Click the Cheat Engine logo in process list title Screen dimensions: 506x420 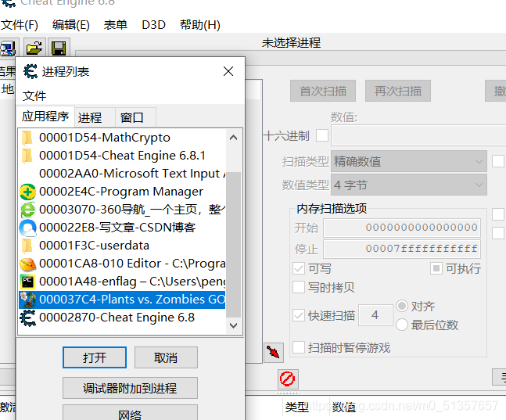pyautogui.click(x=31, y=71)
